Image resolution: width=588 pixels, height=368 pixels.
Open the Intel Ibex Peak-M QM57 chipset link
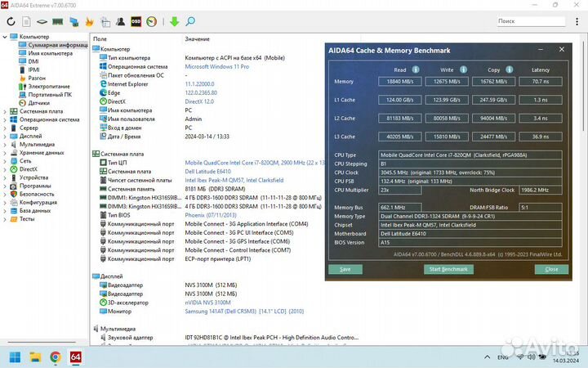point(234,180)
